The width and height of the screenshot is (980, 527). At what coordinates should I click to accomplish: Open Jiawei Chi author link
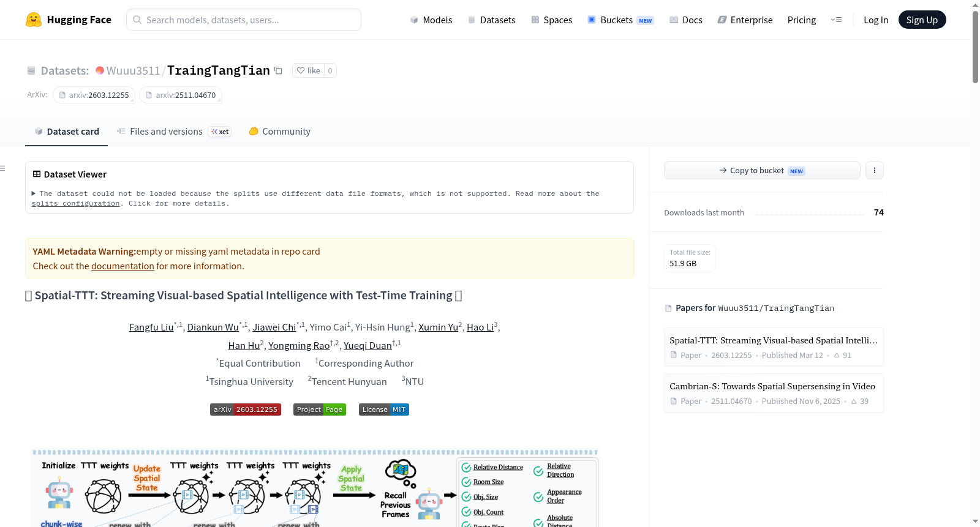click(x=274, y=327)
